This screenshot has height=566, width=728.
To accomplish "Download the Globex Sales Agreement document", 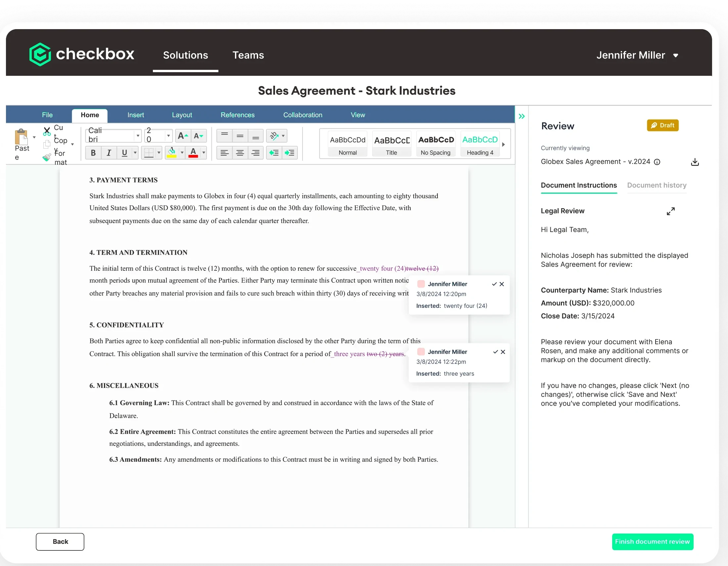I will pyautogui.click(x=695, y=162).
